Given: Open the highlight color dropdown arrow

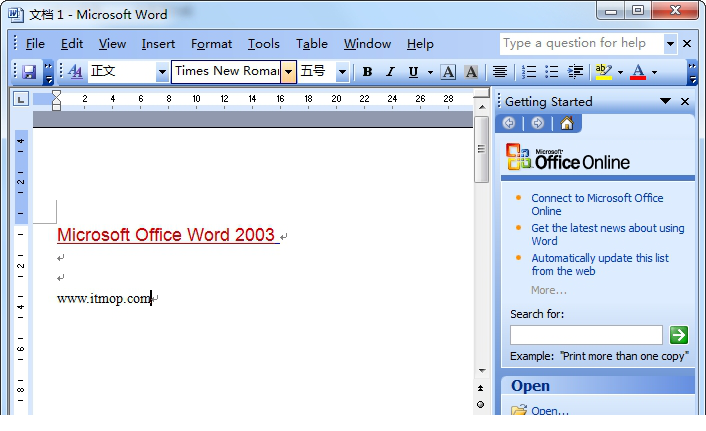Looking at the screenshot, I should [x=620, y=72].
